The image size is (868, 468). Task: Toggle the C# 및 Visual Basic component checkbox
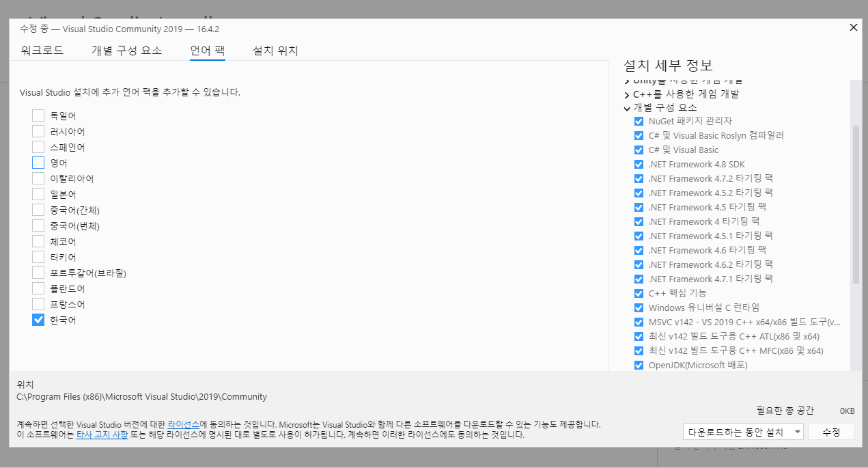point(639,150)
